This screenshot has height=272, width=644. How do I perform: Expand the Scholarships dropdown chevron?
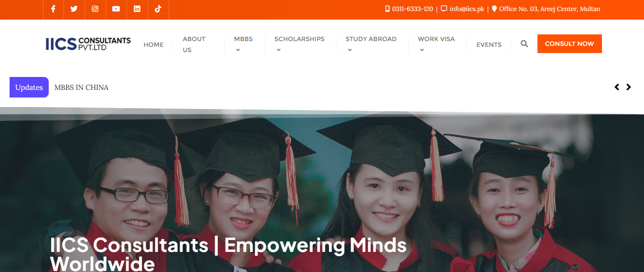(279, 50)
